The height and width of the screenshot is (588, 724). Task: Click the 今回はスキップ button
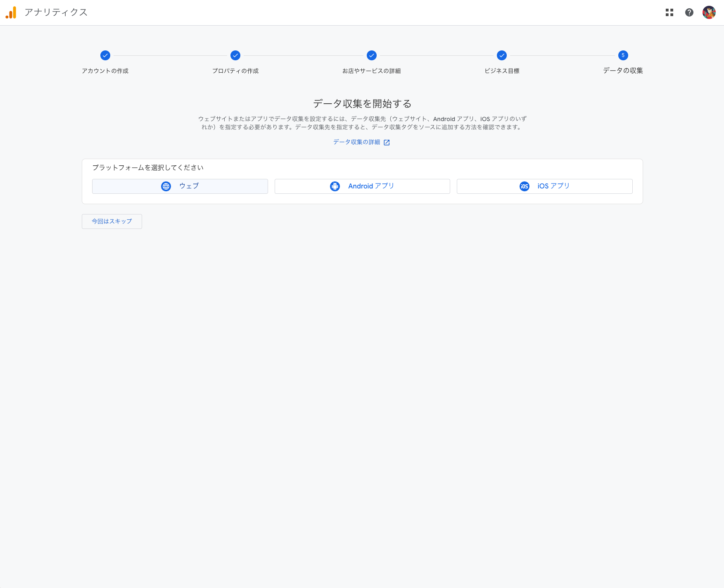point(112,221)
